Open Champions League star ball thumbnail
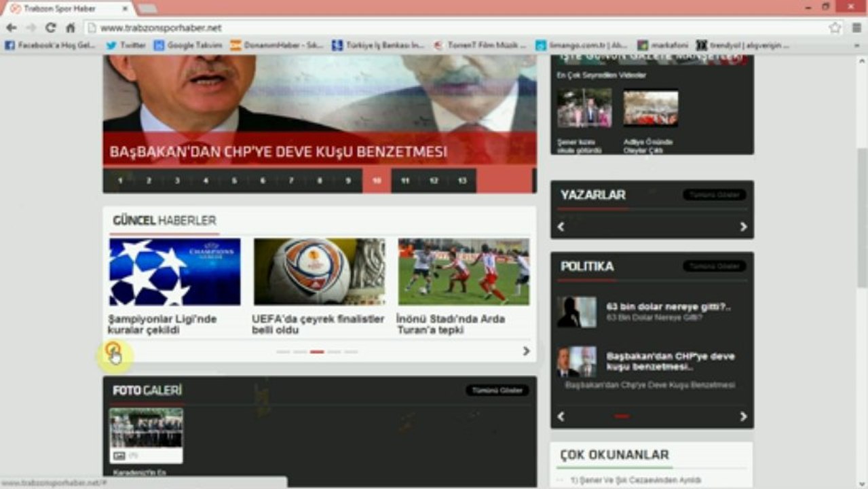The width and height of the screenshot is (868, 489). pyautogui.click(x=175, y=272)
